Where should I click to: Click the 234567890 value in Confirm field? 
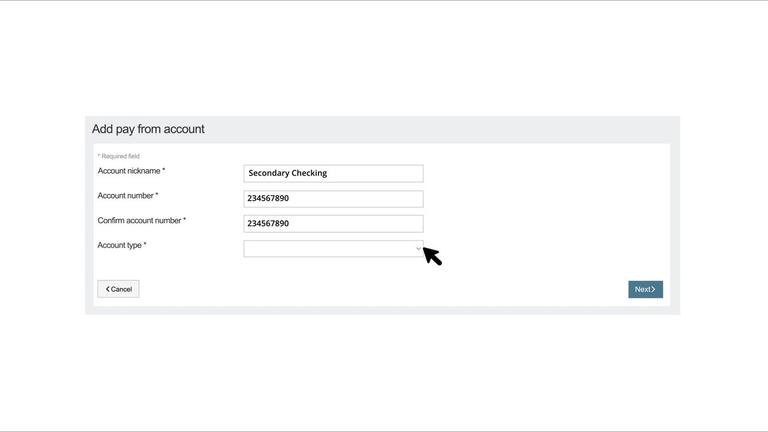(268, 223)
